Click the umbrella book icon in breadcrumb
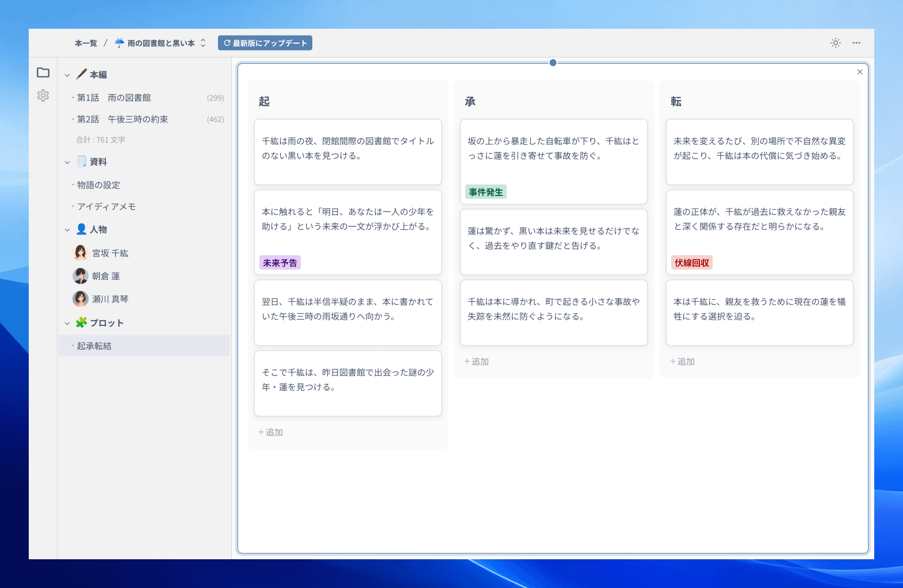The image size is (903, 588). (x=120, y=43)
